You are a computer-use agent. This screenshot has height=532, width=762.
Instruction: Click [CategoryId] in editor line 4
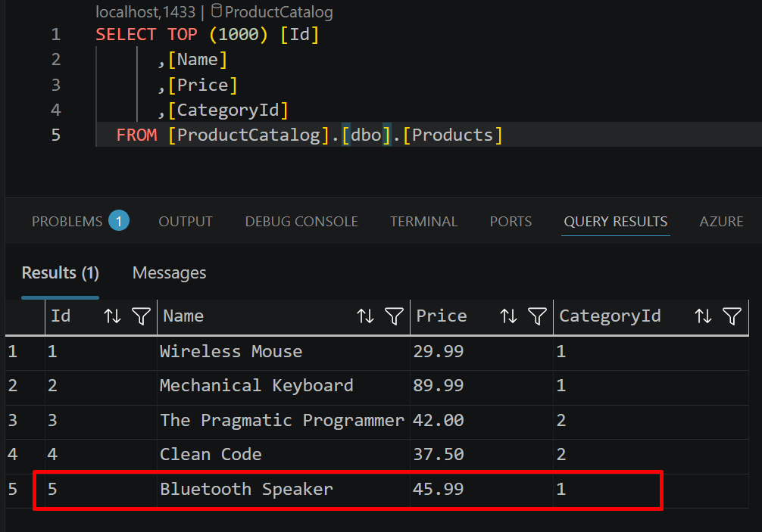pos(228,110)
